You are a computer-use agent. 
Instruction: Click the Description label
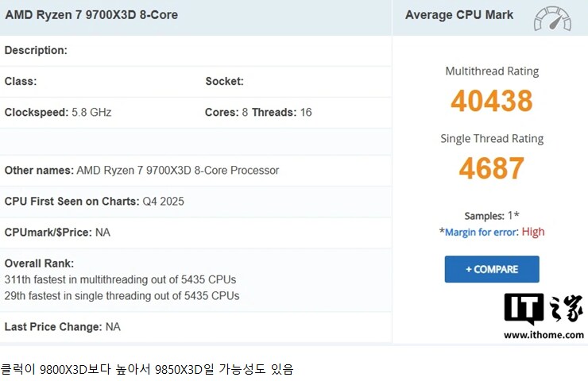[x=36, y=50]
